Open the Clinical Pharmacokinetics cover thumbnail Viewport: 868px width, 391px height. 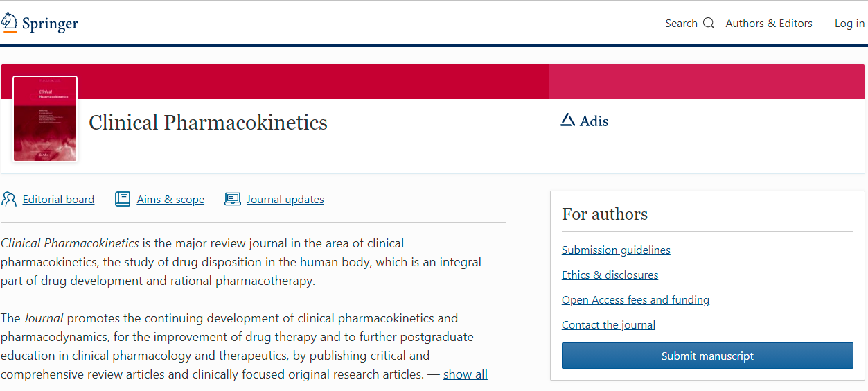[x=45, y=119]
